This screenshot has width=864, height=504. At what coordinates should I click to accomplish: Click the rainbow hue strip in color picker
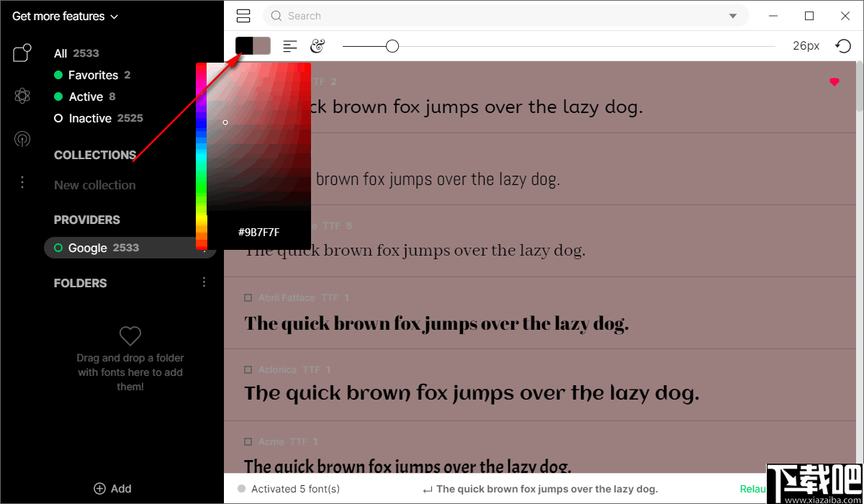point(202,156)
